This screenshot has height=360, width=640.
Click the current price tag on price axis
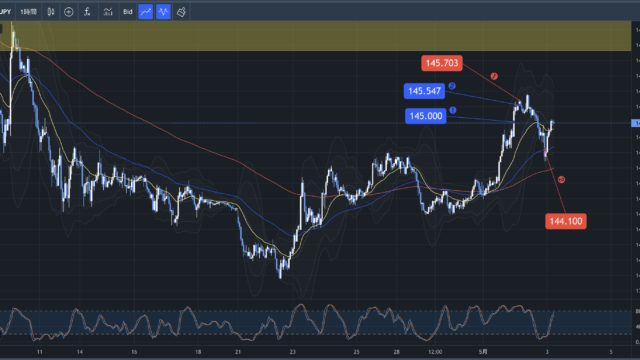click(x=636, y=123)
